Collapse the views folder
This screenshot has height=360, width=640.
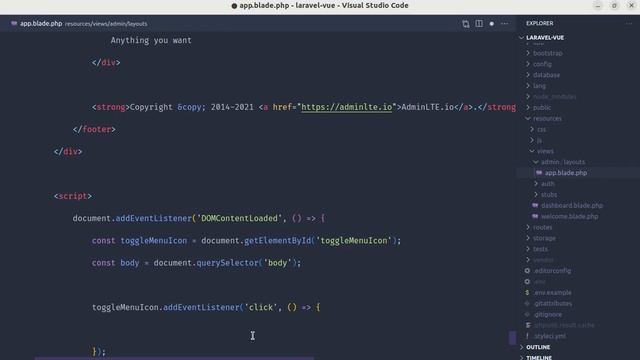545,151
